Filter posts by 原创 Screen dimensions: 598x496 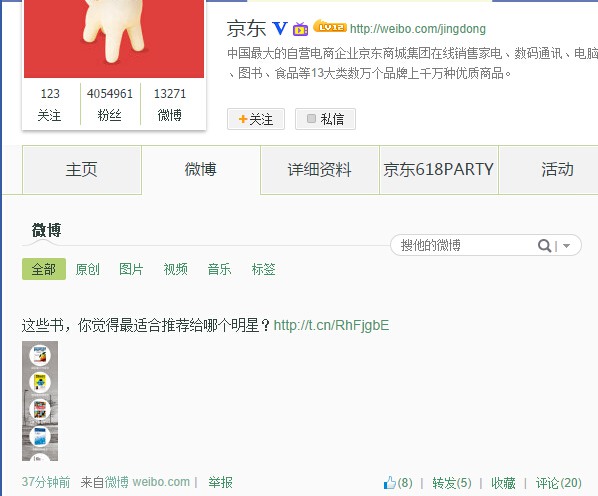tap(87, 269)
